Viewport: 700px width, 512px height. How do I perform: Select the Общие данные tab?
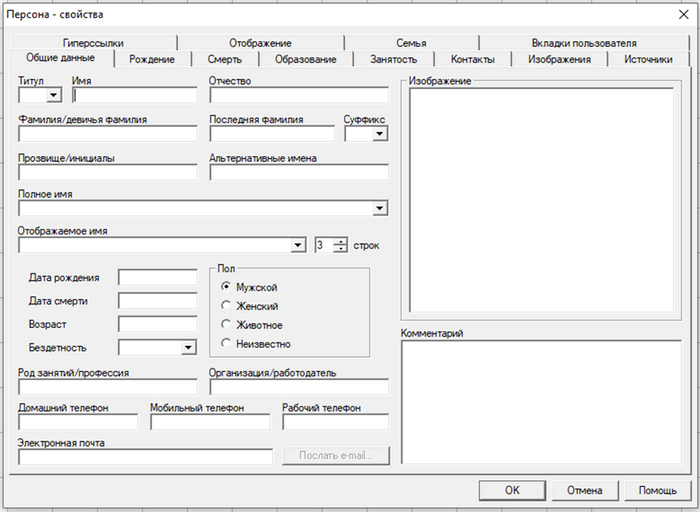pyautogui.click(x=61, y=58)
